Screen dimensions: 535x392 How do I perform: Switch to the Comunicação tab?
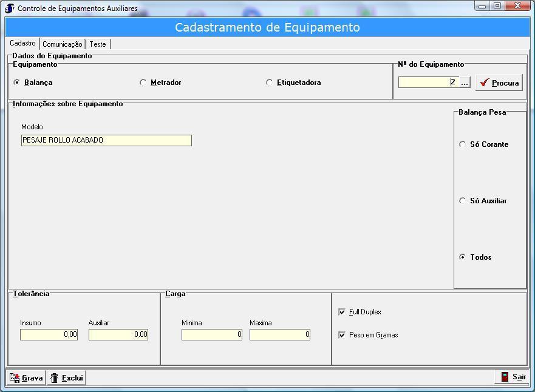(62, 44)
